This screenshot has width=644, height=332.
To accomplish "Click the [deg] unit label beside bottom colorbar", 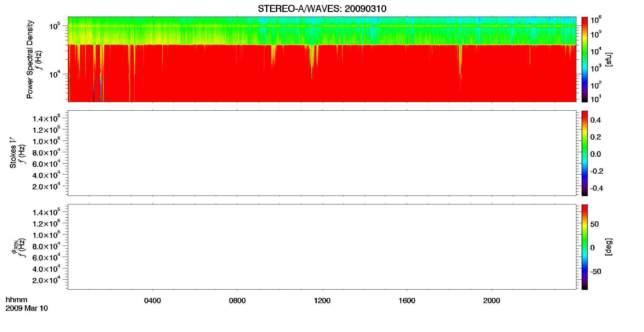I will point(608,247).
